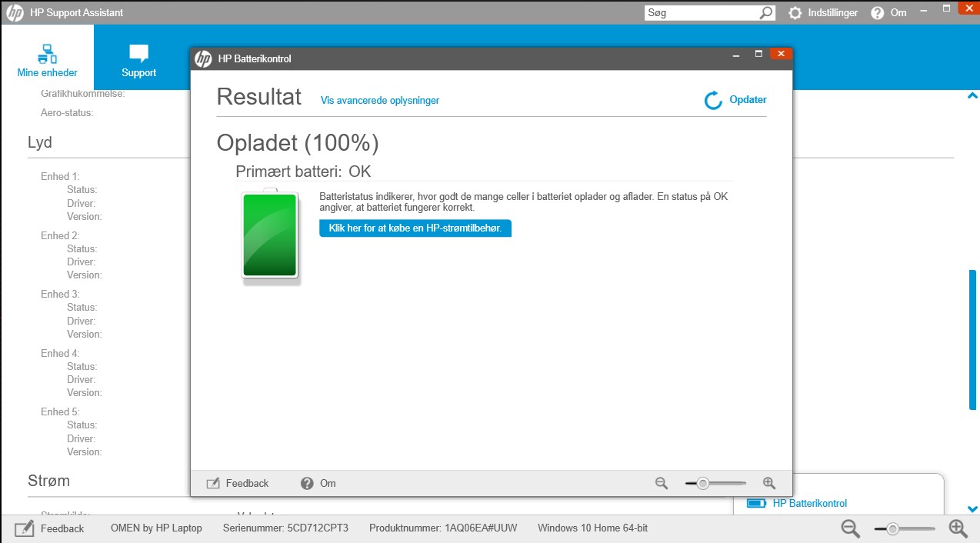The width and height of the screenshot is (980, 543).
Task: Click the Aero-status: label
Action: pyautogui.click(x=67, y=112)
